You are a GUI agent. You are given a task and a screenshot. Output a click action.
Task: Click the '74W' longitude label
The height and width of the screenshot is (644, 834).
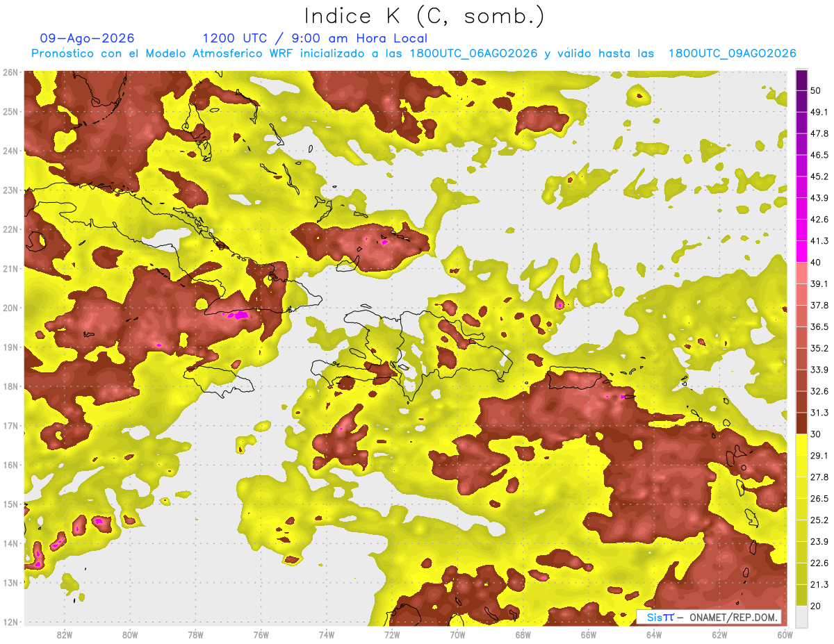tap(326, 634)
